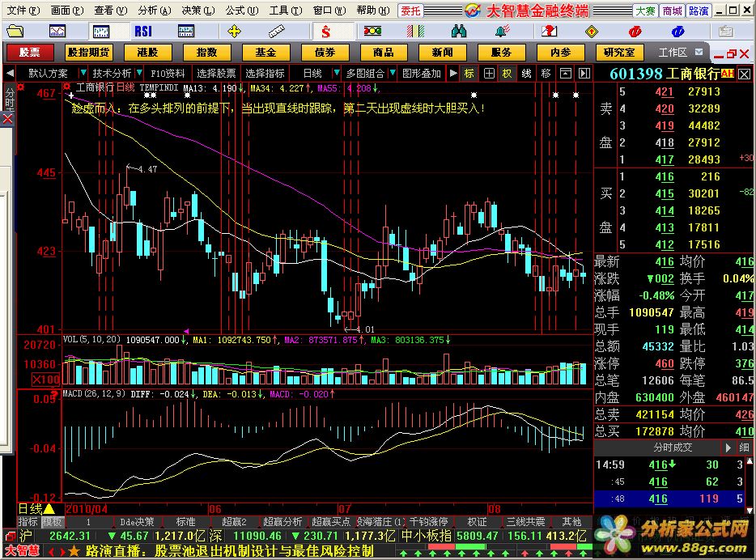Select the Dde决策 indicator tab
This screenshot has height=560, width=756.
tap(137, 522)
